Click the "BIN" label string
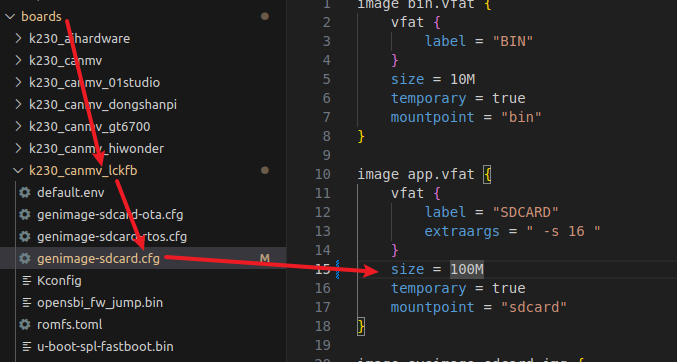Image resolution: width=677 pixels, height=362 pixels. (513, 41)
